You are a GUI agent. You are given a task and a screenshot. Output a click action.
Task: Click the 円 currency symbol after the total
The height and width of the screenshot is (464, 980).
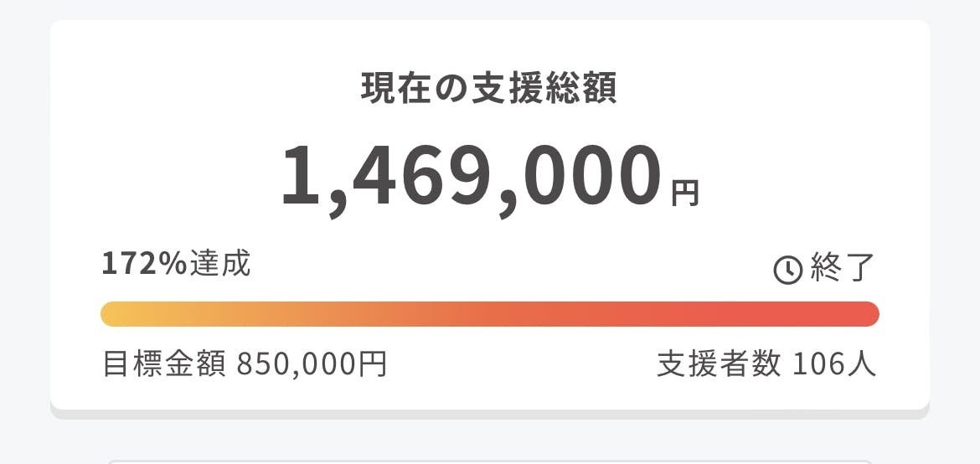(685, 193)
